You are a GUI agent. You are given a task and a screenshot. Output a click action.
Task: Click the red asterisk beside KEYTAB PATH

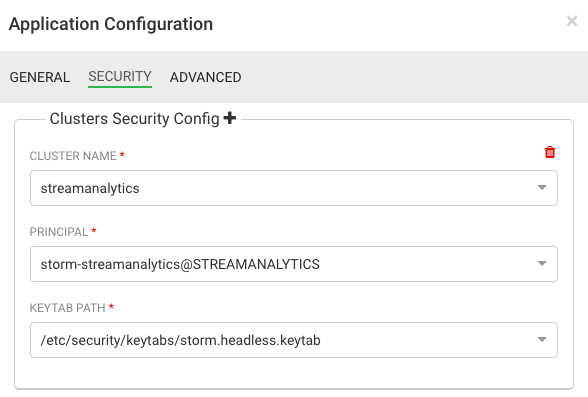point(111,307)
